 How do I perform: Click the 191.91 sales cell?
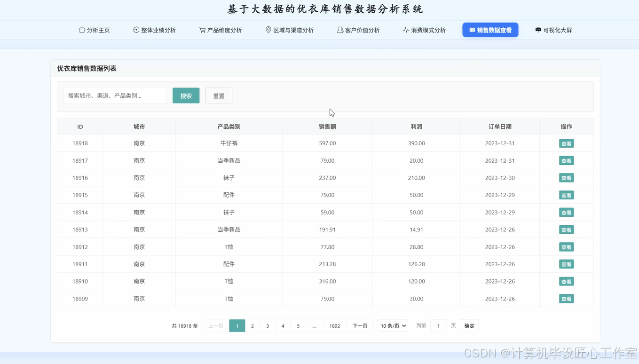point(327,230)
